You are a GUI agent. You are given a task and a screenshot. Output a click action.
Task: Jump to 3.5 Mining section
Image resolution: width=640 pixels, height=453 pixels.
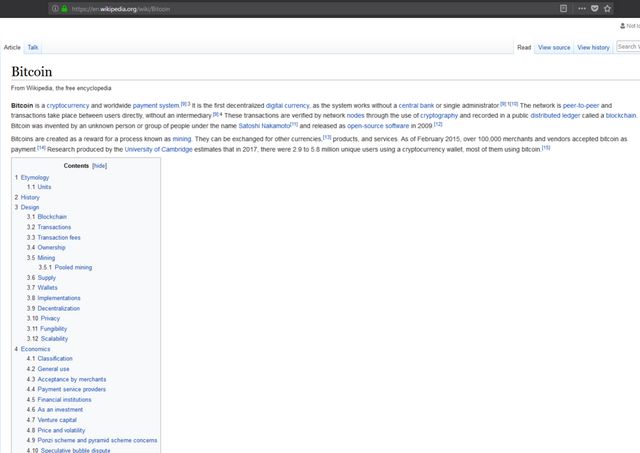41,258
